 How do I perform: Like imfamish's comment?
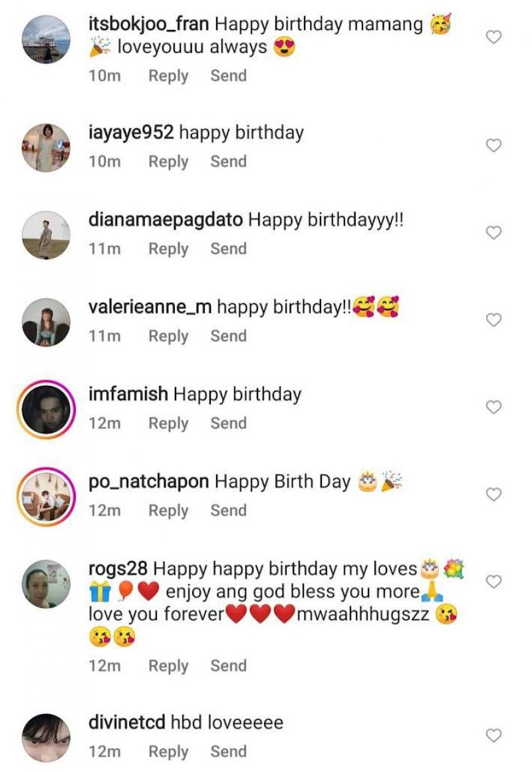[493, 407]
